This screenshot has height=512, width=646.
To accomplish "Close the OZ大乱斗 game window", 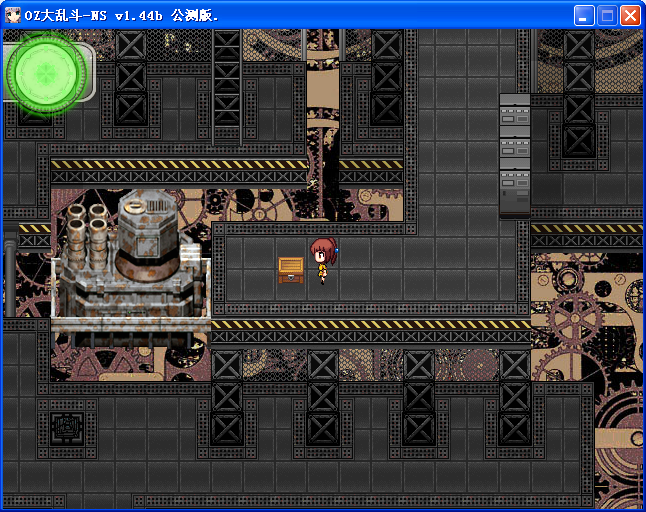I will click(630, 16).
